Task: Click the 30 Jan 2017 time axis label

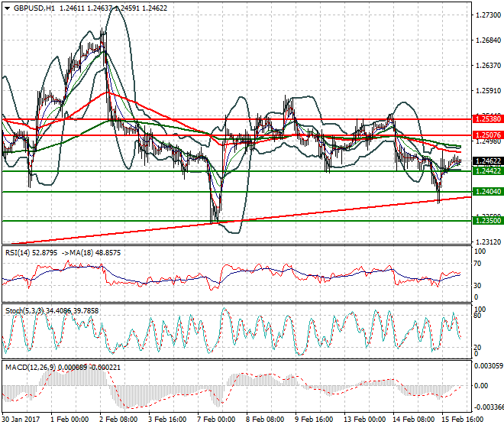Action: (x=21, y=420)
